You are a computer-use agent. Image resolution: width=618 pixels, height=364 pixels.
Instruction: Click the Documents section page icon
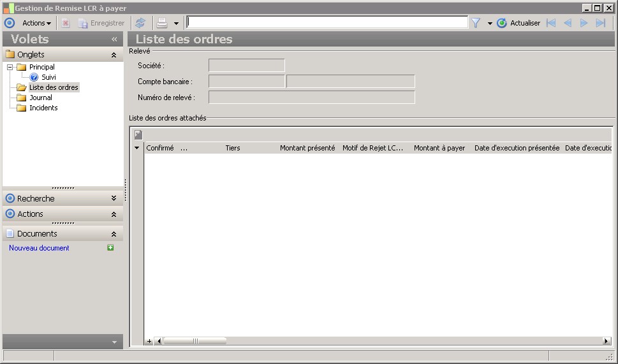(x=10, y=233)
